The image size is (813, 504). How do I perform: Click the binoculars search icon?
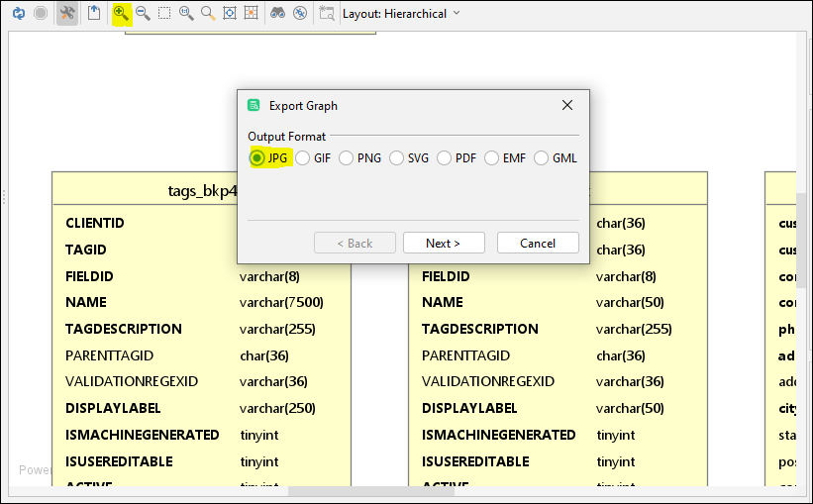click(278, 13)
